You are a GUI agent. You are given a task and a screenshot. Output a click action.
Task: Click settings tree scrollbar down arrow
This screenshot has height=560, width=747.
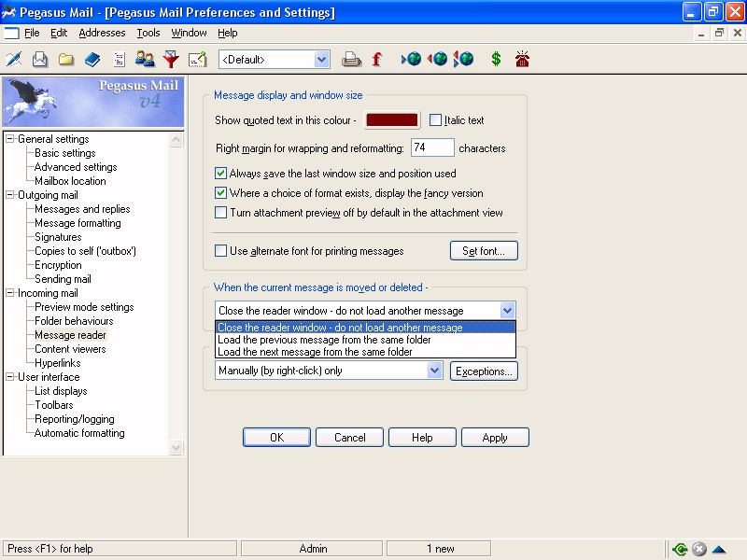click(x=176, y=448)
